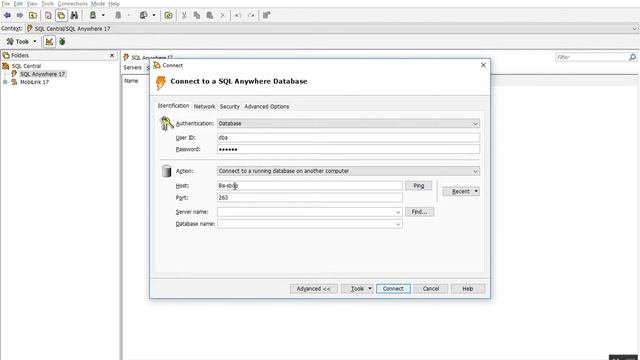Open the Connect icon dropdown arrow
The height and width of the screenshot is (360, 640).
[103, 16]
